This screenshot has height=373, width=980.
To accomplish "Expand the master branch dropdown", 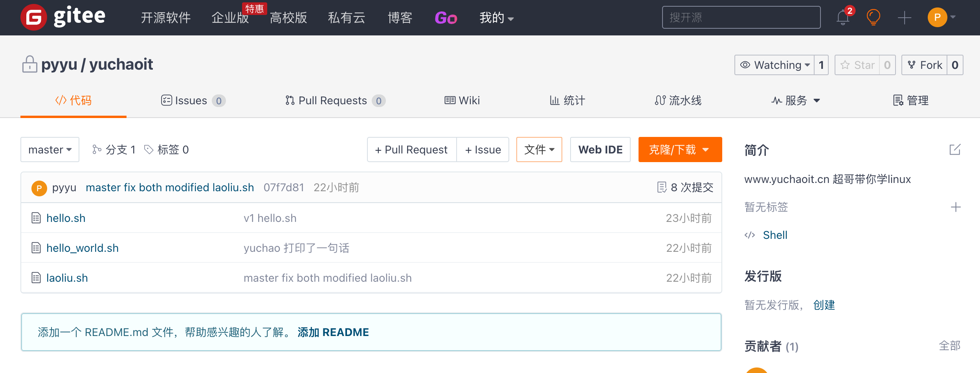I will click(x=50, y=150).
